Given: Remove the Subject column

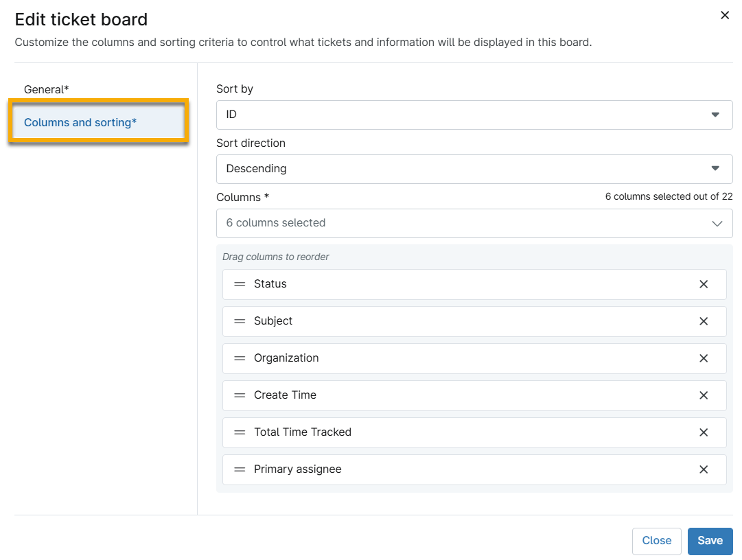Looking at the screenshot, I should click(704, 321).
